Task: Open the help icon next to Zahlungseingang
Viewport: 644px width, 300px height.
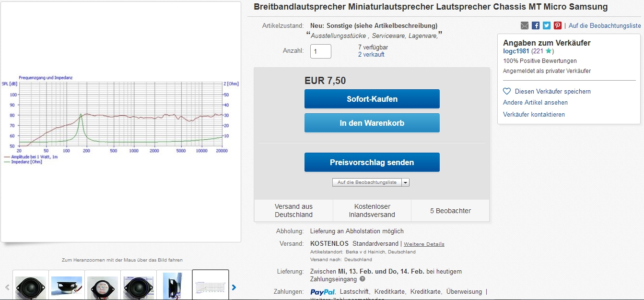Action: pos(363,279)
